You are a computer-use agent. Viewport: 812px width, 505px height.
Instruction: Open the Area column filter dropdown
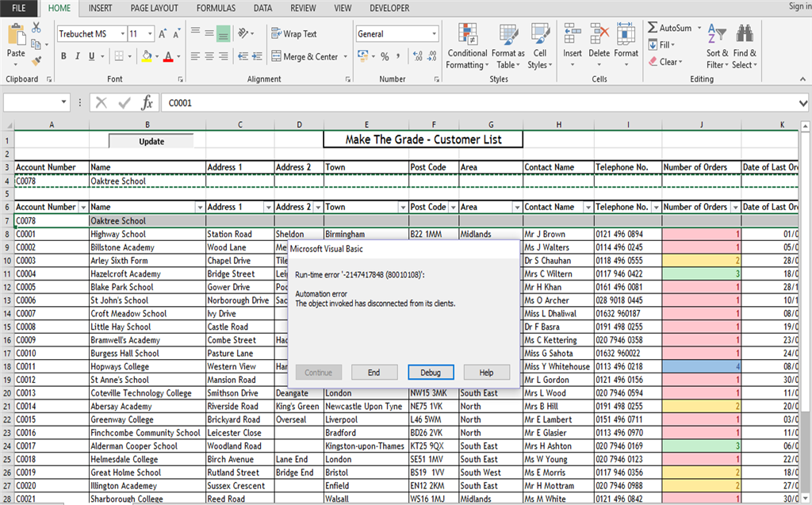click(x=516, y=207)
